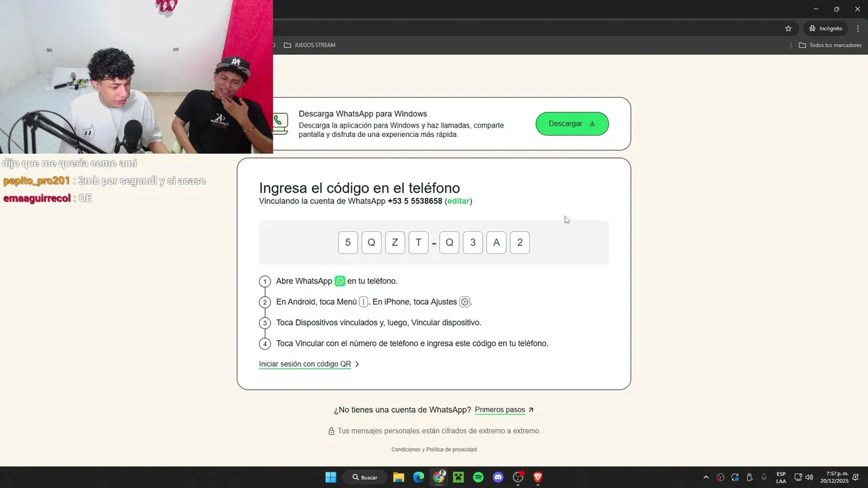Click emaaguirrecol chat message
This screenshot has width=868, height=488.
pos(47,199)
